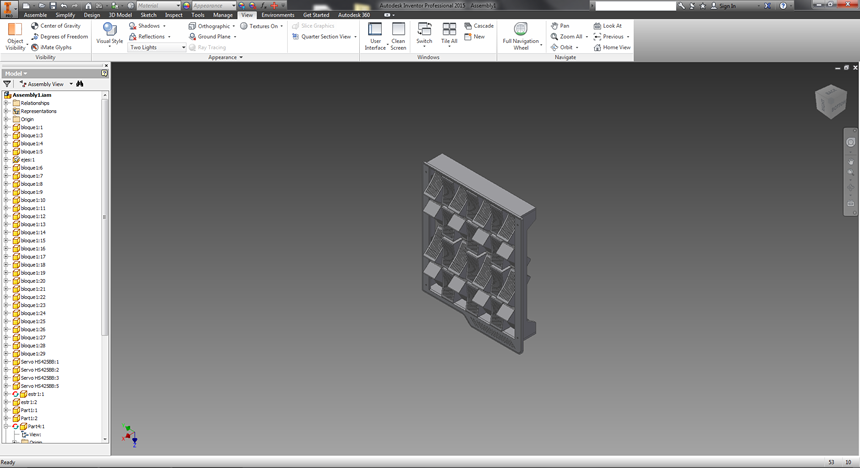
Task: Open the Zoom All dropdown arrow
Action: pyautogui.click(x=586, y=37)
